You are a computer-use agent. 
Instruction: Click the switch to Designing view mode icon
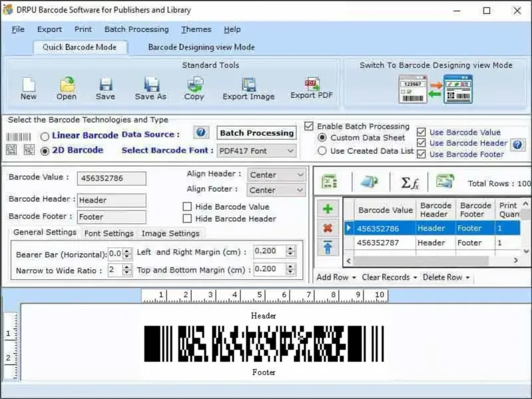click(x=436, y=89)
